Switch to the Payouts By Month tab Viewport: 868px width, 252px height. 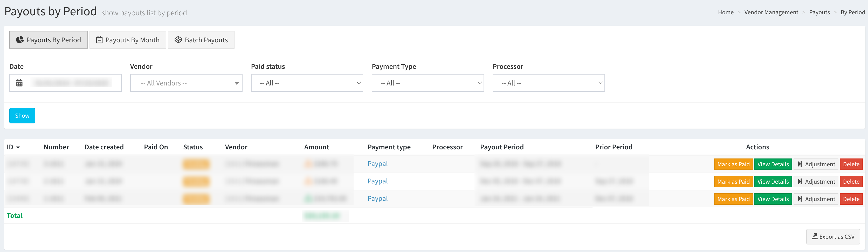[x=128, y=40]
